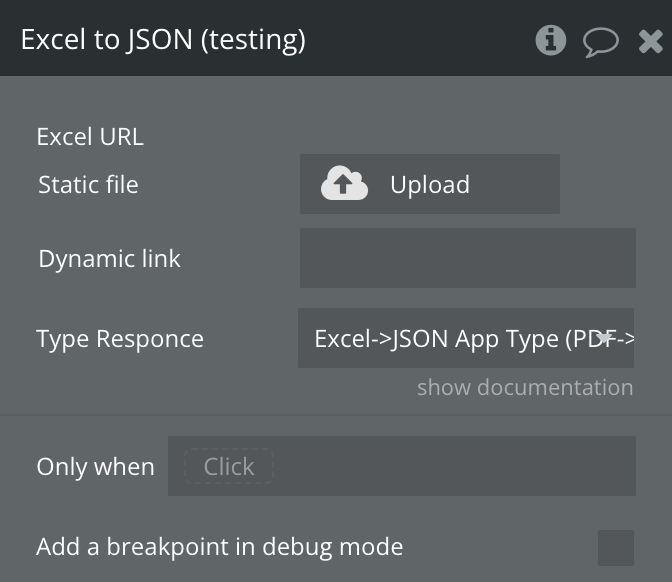Close the Excel to JSON panel

pos(650,41)
